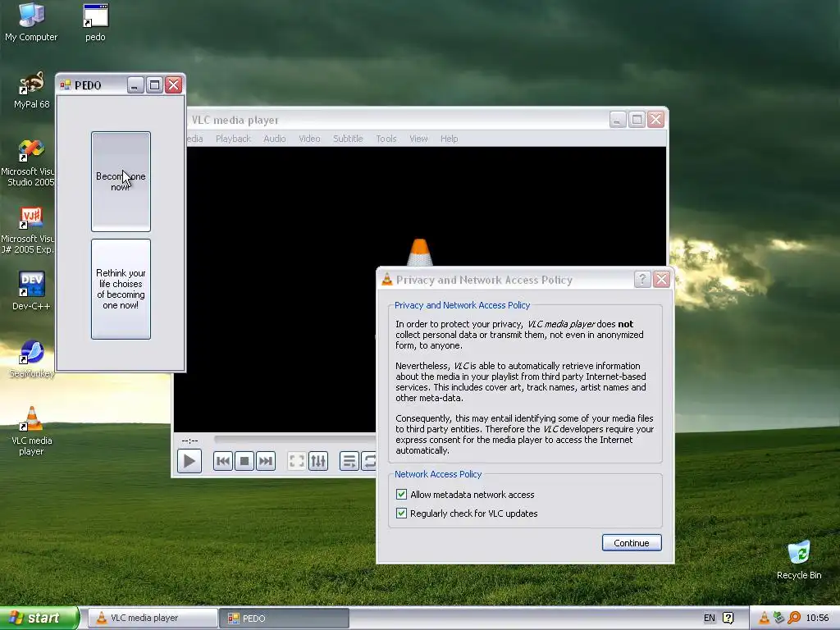Open the View menu in VLC
840x630 pixels.
point(418,139)
